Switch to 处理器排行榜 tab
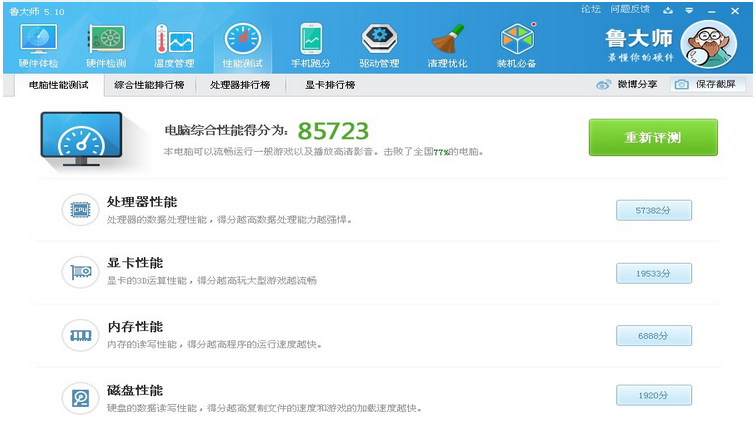 (x=240, y=85)
